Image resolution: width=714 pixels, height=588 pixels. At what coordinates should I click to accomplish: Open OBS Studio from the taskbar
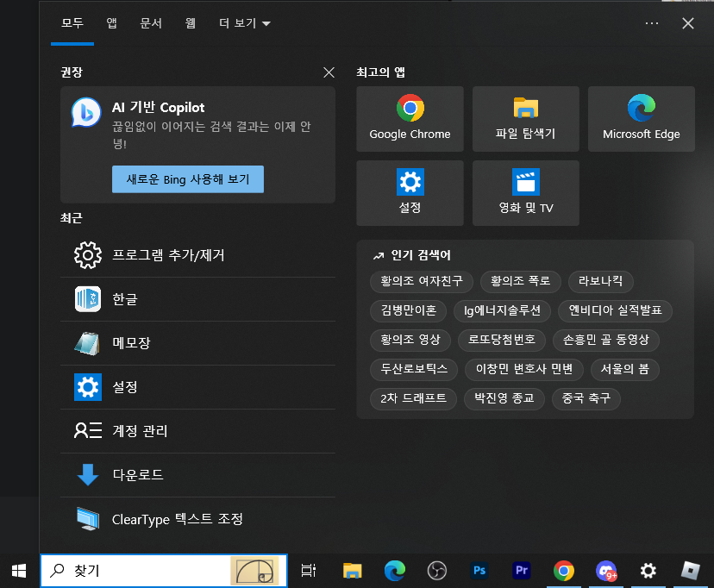coord(436,571)
